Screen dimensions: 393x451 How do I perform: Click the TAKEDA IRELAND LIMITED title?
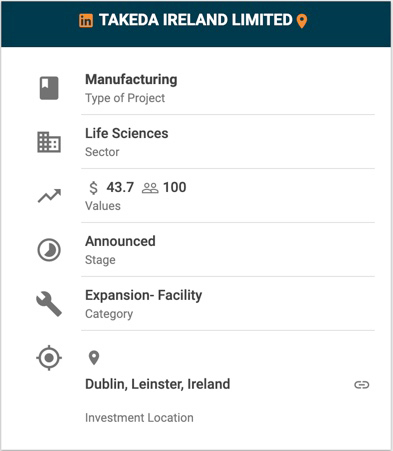[196, 20]
